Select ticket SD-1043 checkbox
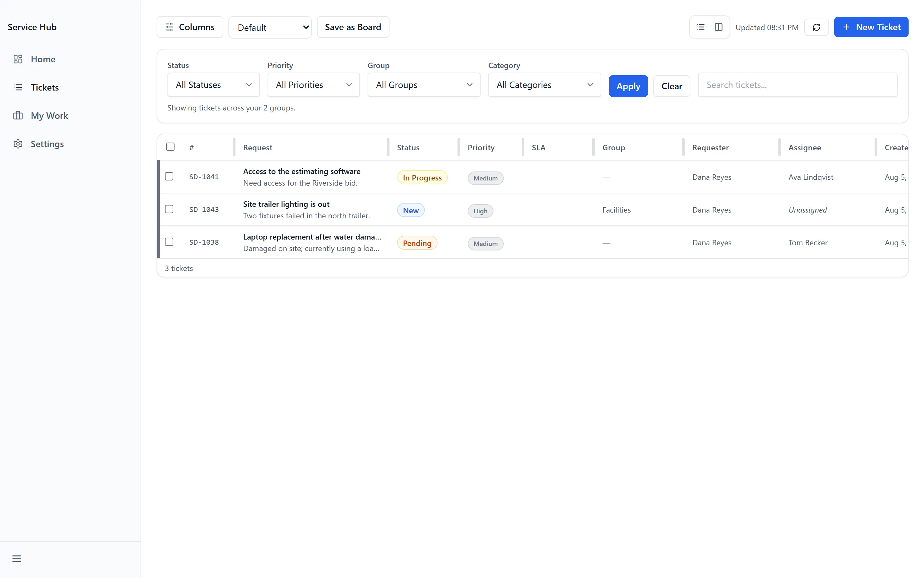The width and height of the screenshot is (924, 578). [169, 209]
